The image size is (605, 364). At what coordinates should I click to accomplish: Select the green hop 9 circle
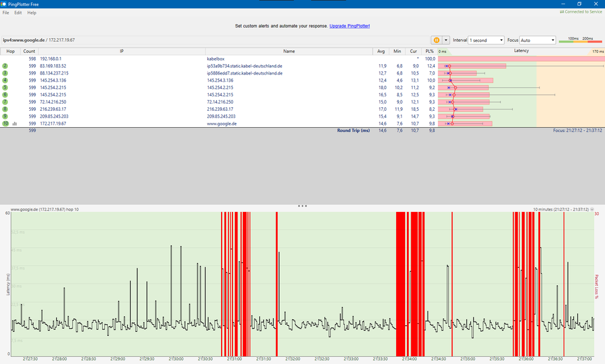pos(5,116)
